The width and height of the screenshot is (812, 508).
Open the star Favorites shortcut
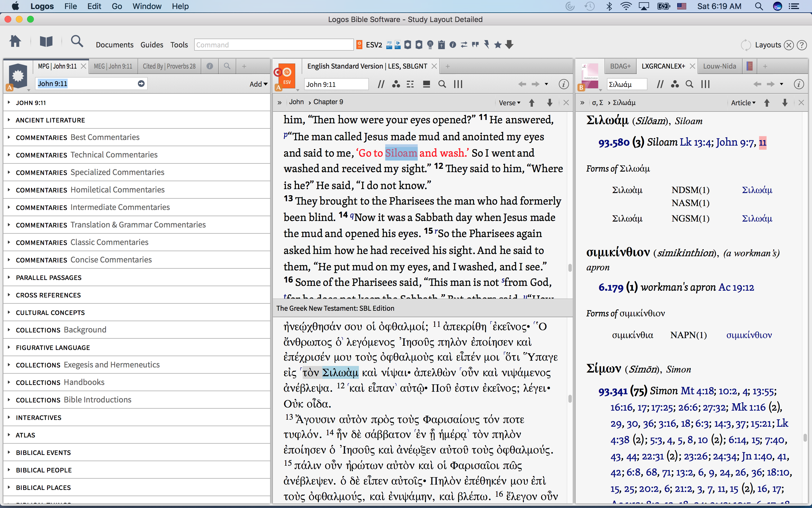point(498,45)
